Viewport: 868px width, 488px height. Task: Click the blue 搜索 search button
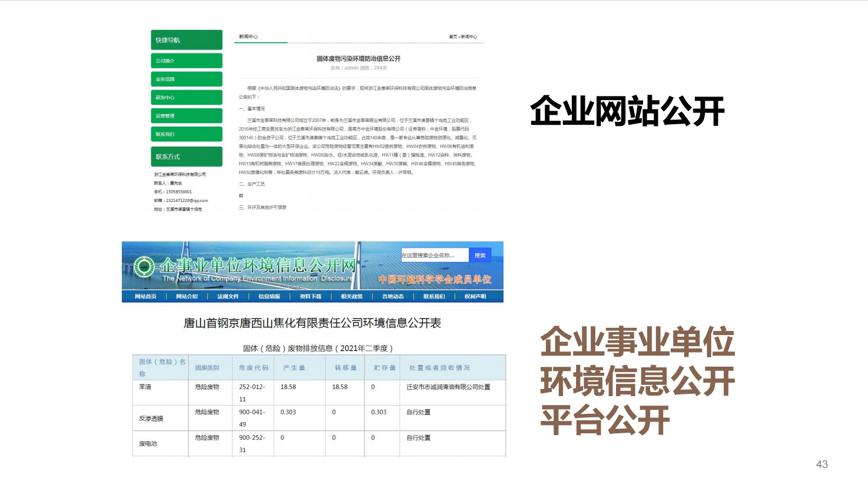[480, 255]
